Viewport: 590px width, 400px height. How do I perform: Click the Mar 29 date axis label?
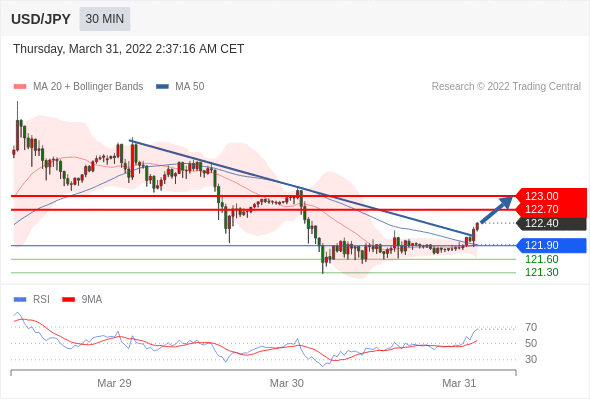pos(114,383)
